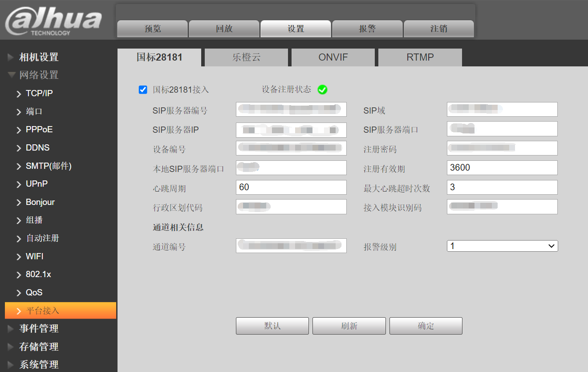Expand the 存储管理 section
Viewport: 588px width, 372px height.
point(39,347)
